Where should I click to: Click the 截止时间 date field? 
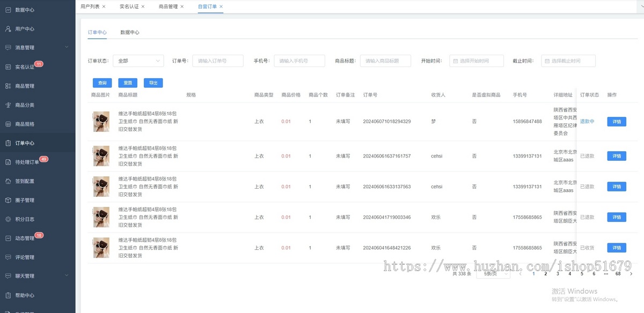point(568,61)
